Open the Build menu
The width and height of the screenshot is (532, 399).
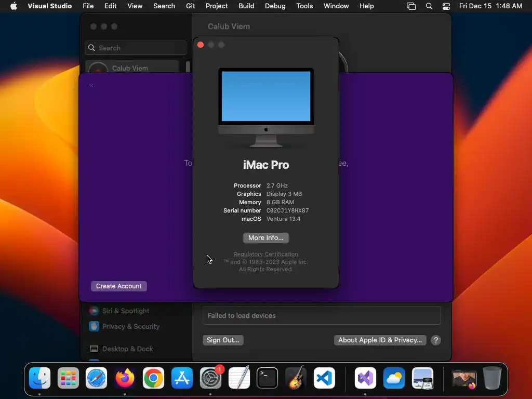[x=246, y=6]
